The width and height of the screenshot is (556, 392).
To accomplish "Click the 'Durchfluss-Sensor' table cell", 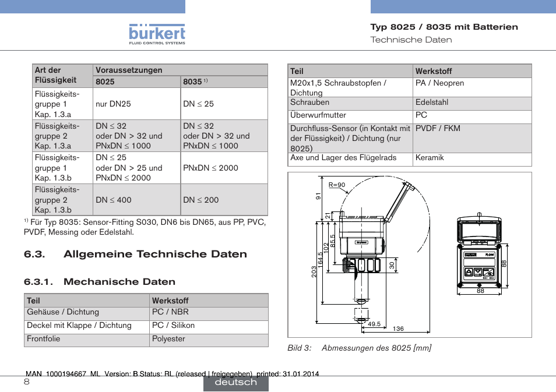I will click(x=350, y=138).
